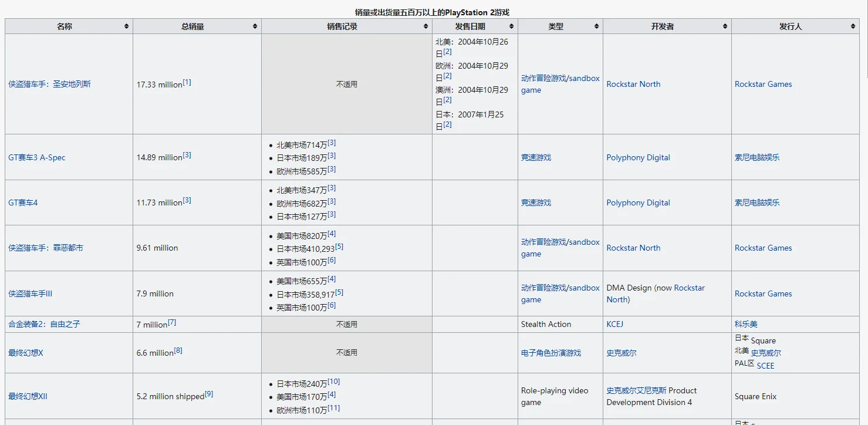Sort table by 类型 column arrows

(596, 26)
